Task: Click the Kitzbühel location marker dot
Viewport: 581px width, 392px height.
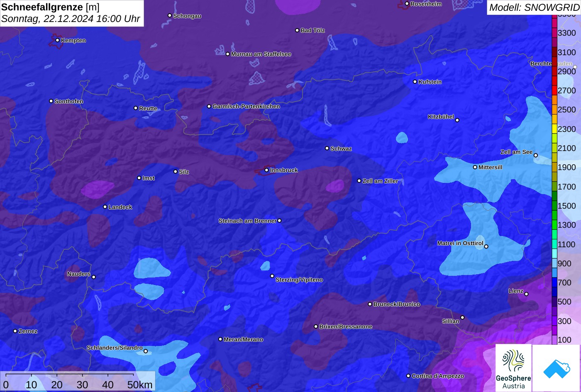Action: click(457, 120)
